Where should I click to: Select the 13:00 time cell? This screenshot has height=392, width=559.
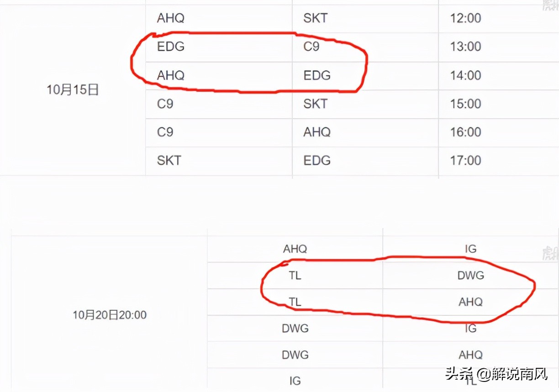465,47
